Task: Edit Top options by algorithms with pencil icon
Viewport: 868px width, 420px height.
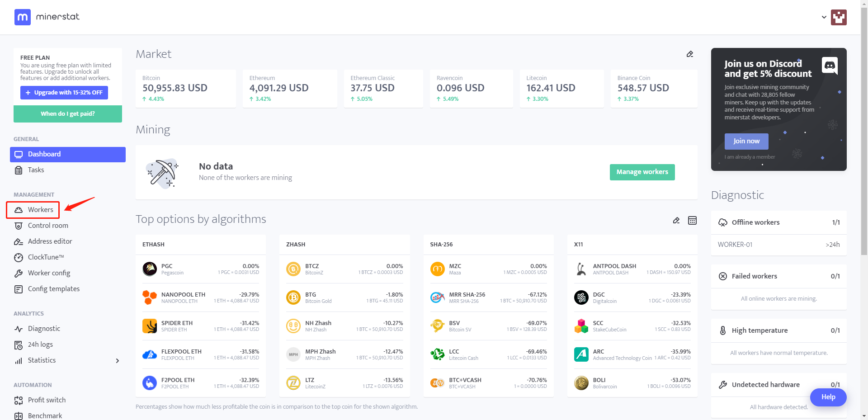Action: [676, 221]
